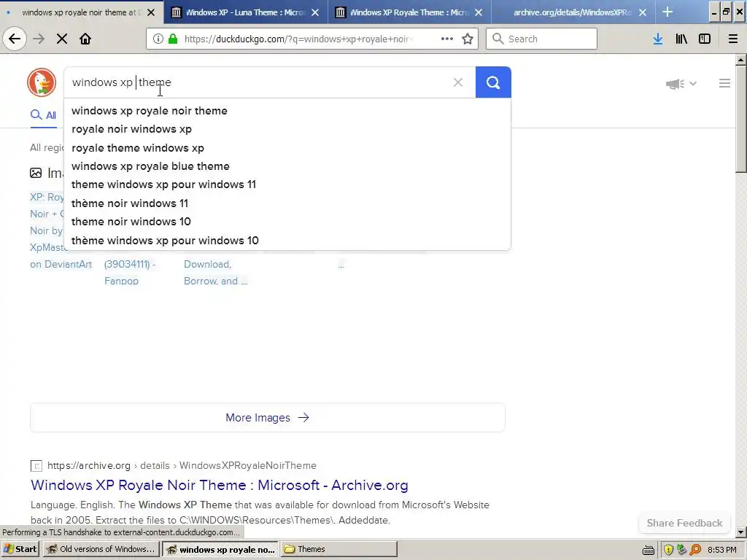Choose suggestion 'windows xp royale noir theme'
747x560 pixels.
[287, 111]
